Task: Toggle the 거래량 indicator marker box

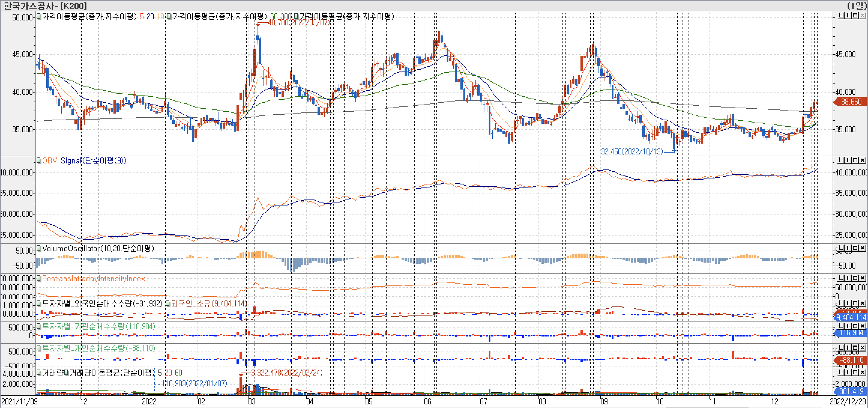Action: pos(39,373)
